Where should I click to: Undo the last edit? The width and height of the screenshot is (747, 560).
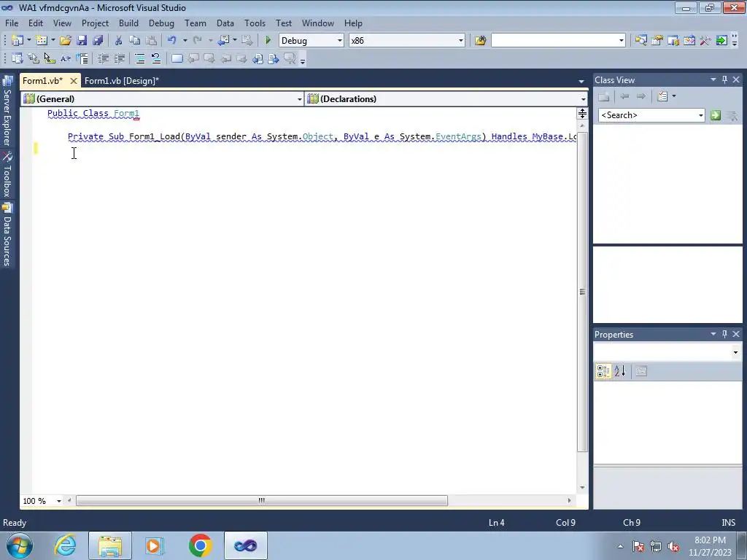coord(172,41)
